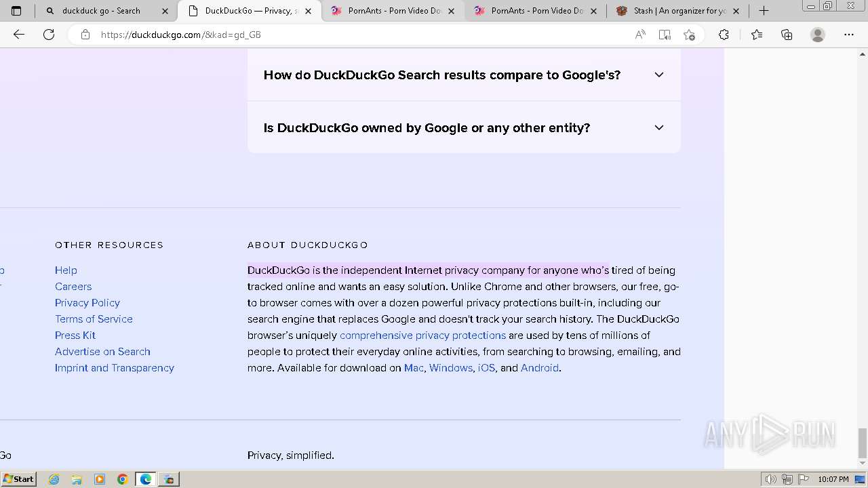Open the network tray icon
The image size is (868, 488).
(x=787, y=479)
